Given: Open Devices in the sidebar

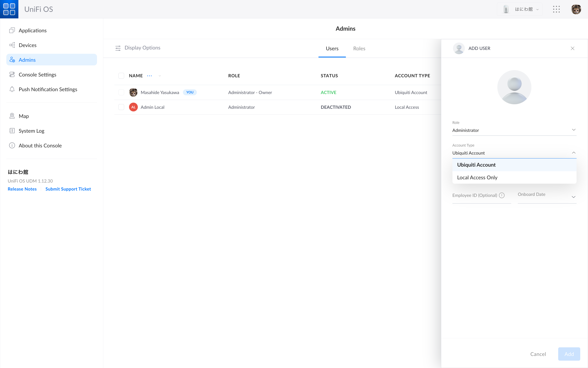Looking at the screenshot, I should click(x=51, y=45).
